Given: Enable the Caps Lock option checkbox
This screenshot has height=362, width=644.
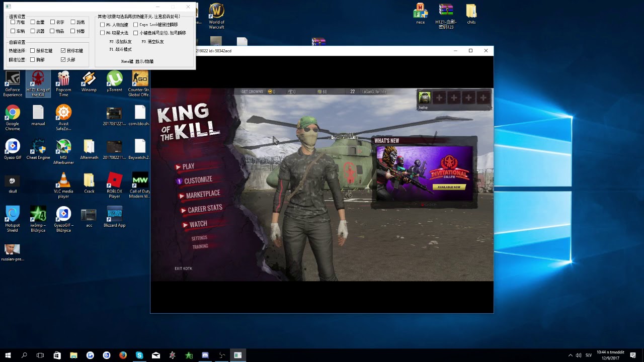Looking at the screenshot, I should pos(136,25).
